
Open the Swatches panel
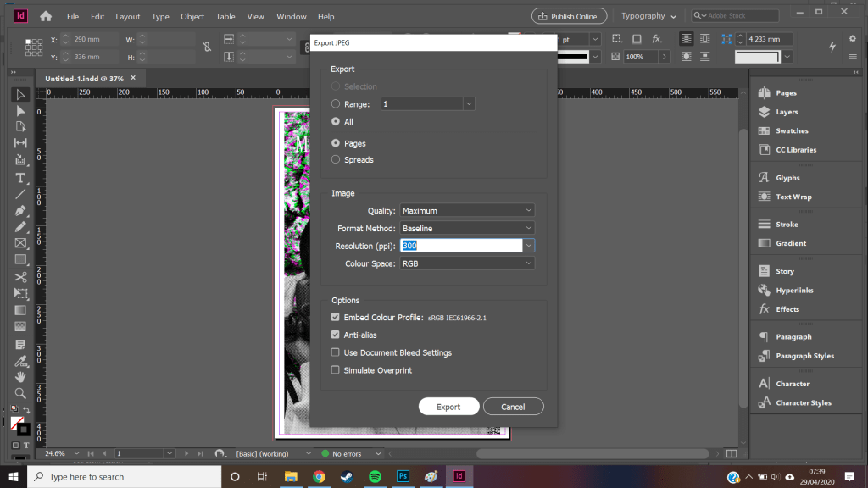click(791, 131)
